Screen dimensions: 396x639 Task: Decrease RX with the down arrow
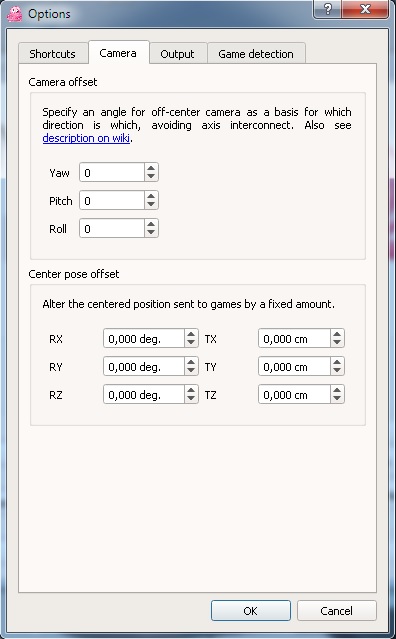click(191, 343)
